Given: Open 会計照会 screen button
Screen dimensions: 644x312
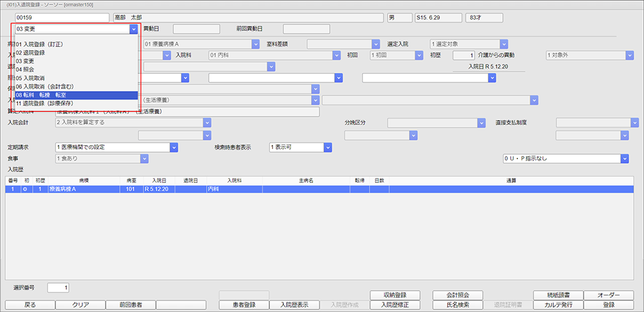Looking at the screenshot, I should (x=454, y=295).
